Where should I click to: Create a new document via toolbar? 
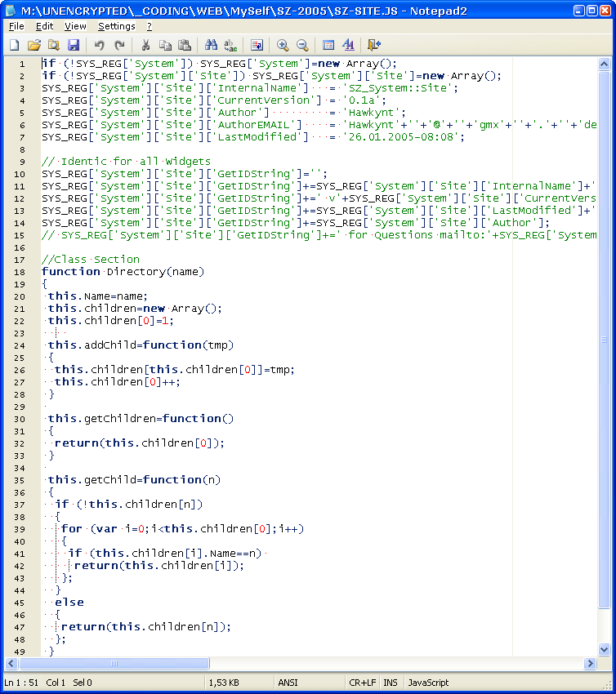click(15, 45)
